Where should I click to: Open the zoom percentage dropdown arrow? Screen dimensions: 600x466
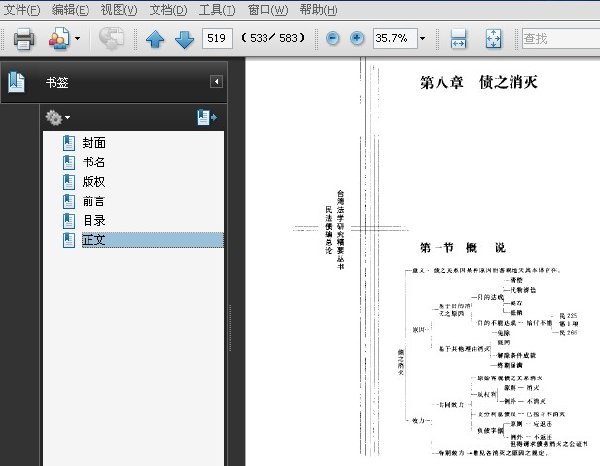422,38
